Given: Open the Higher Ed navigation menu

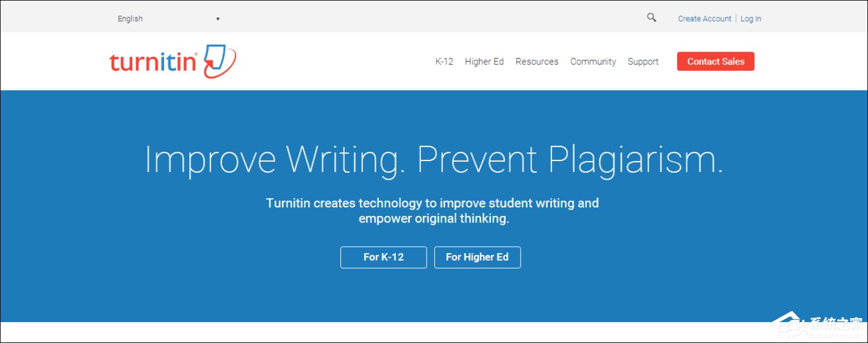Looking at the screenshot, I should point(484,61).
